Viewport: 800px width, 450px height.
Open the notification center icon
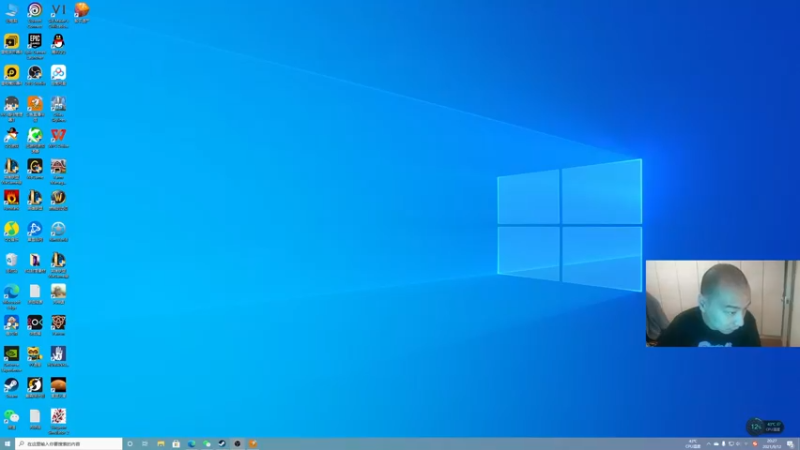[x=790, y=444]
